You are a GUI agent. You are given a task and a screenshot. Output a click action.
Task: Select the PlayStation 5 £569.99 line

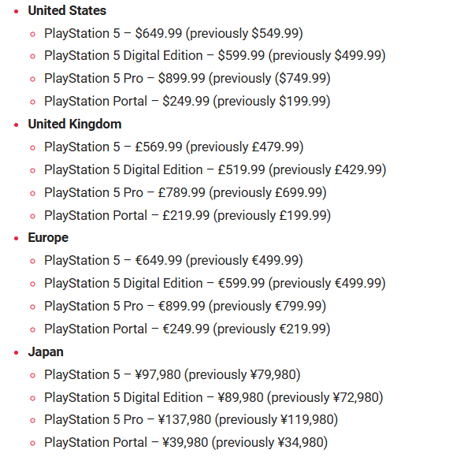(x=174, y=147)
